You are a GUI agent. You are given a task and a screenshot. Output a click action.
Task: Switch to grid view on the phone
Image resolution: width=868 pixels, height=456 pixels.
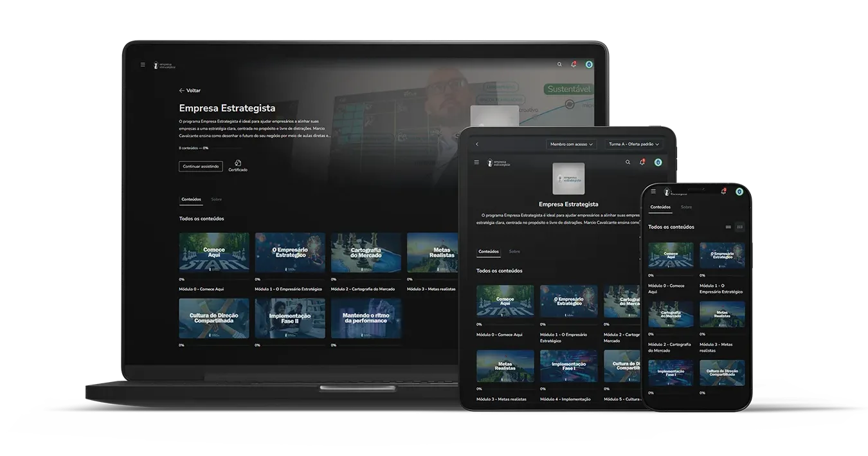(x=739, y=227)
